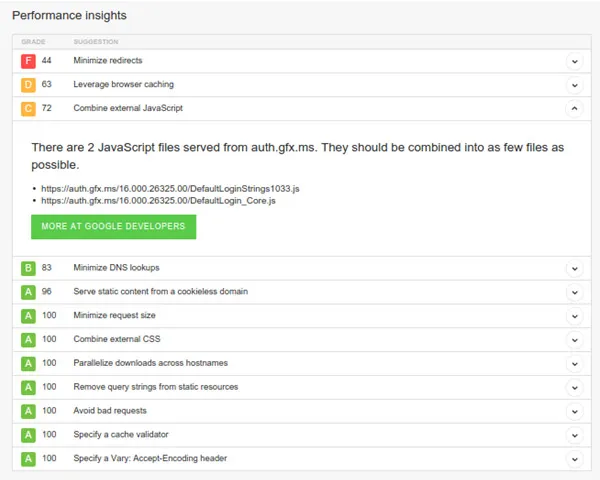The height and width of the screenshot is (480, 600).
Task: Click the A grade badge beside Avoid bad requests
Action: pyautogui.click(x=28, y=411)
